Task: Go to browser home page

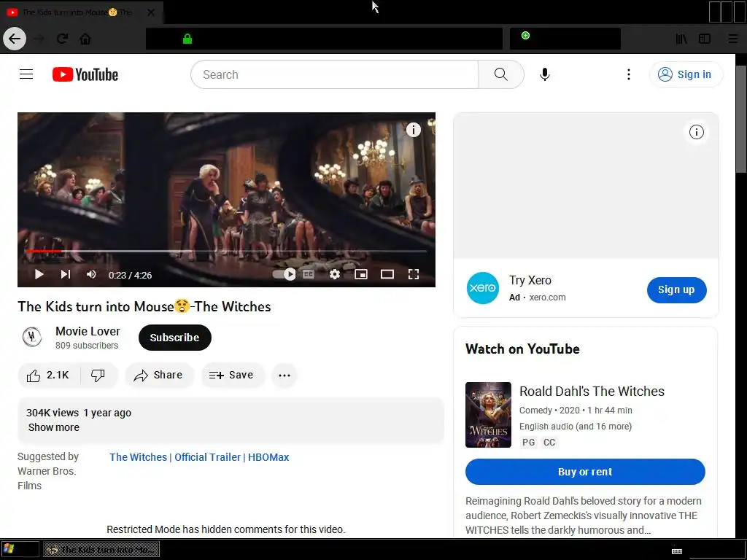Action: coord(85,39)
